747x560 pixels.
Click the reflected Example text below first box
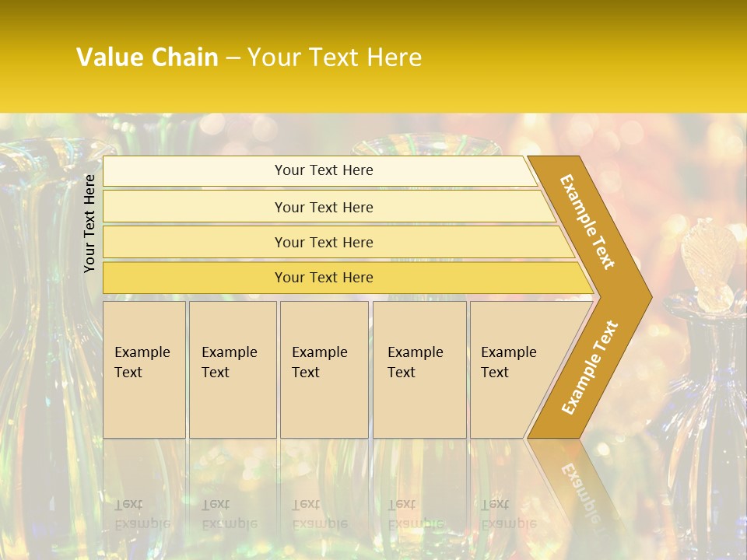click(x=142, y=524)
